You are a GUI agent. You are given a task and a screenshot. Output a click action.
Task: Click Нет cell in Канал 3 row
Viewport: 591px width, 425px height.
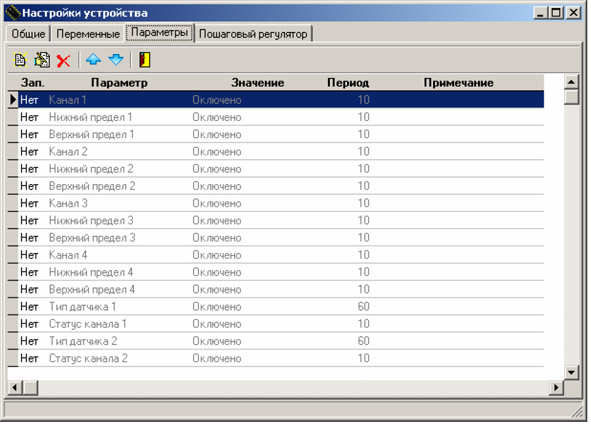[x=29, y=203]
